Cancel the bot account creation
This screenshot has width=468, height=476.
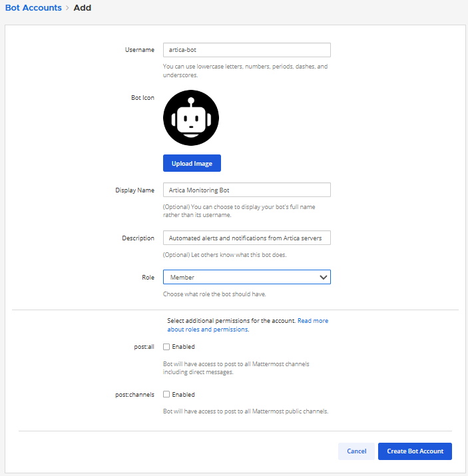coord(356,451)
